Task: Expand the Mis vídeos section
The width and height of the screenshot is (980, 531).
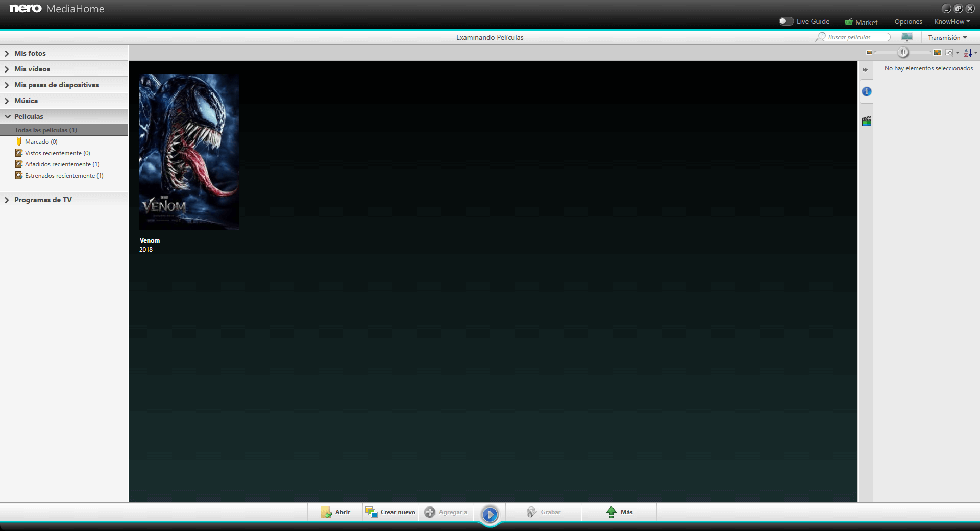Action: (64, 69)
